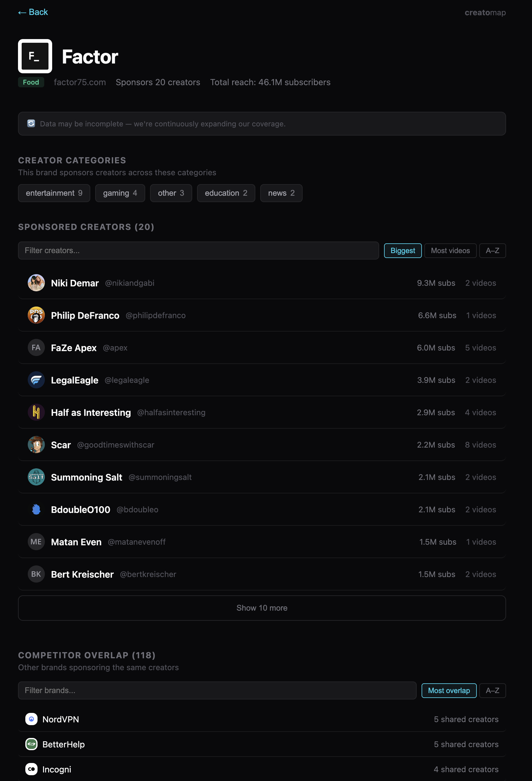Click the Philip DeFranco channel avatar

click(36, 315)
